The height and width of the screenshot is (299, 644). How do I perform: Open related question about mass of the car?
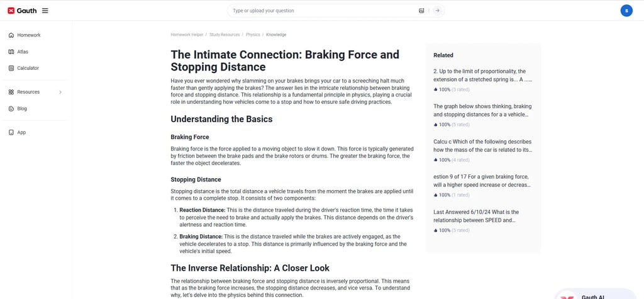483,145
